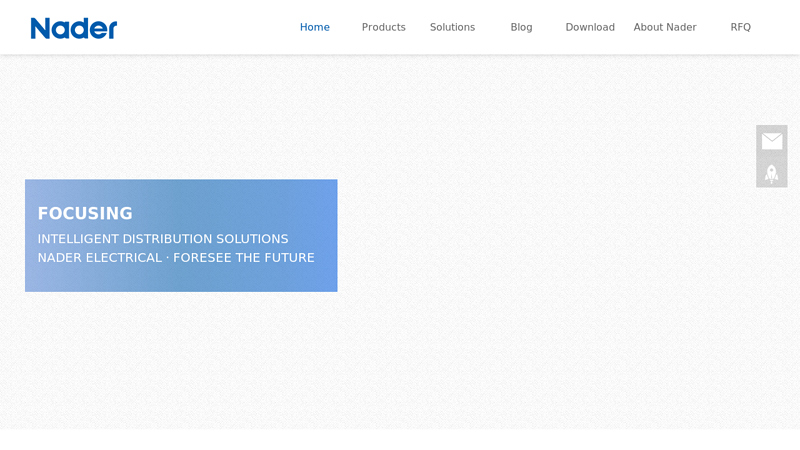This screenshot has width=800, height=450.
Task: Expand the Solutions menu
Action: tap(452, 27)
